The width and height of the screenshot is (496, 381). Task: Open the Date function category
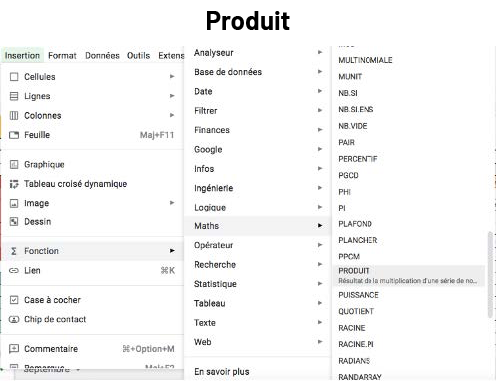[x=257, y=91]
